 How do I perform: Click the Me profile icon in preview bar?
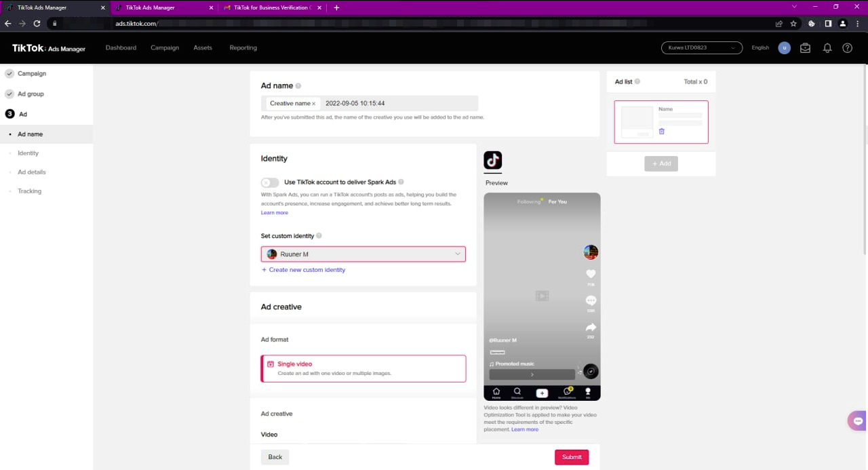pos(588,393)
